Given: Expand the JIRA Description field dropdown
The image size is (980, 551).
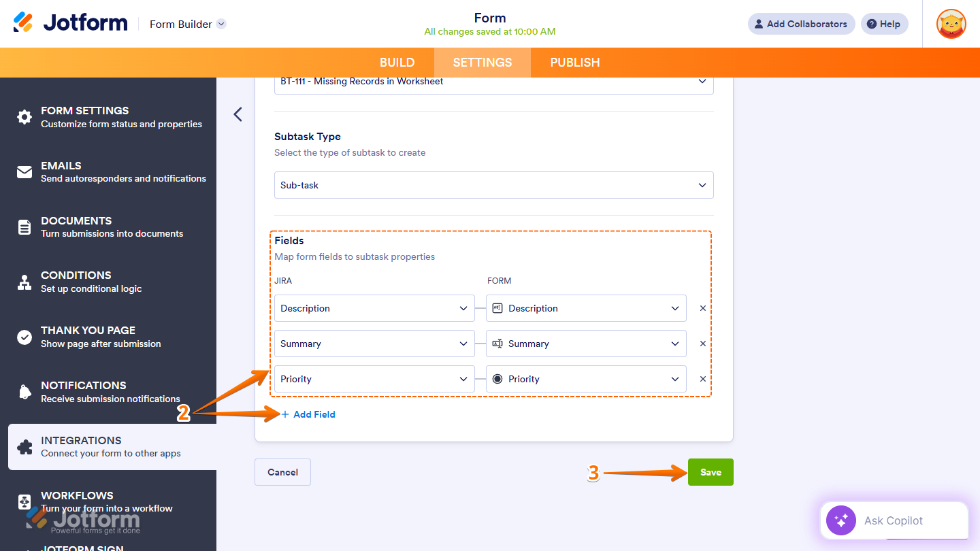Looking at the screenshot, I should coord(463,308).
